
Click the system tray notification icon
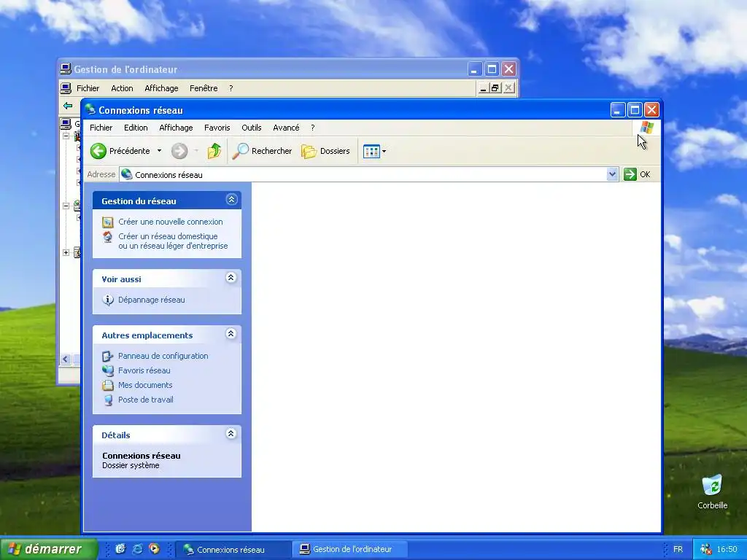point(705,549)
